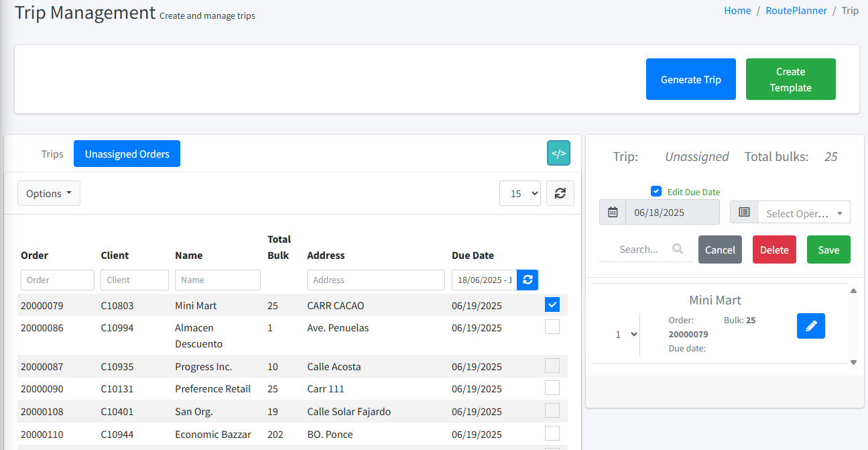Edit the Mini Mart order with pencil icon
The width and height of the screenshot is (868, 450).
[810, 326]
